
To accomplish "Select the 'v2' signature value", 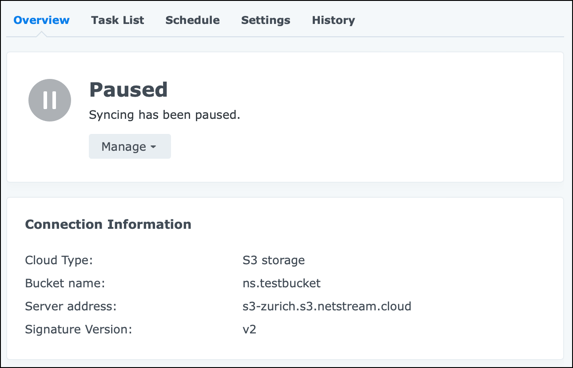I will 249,330.
